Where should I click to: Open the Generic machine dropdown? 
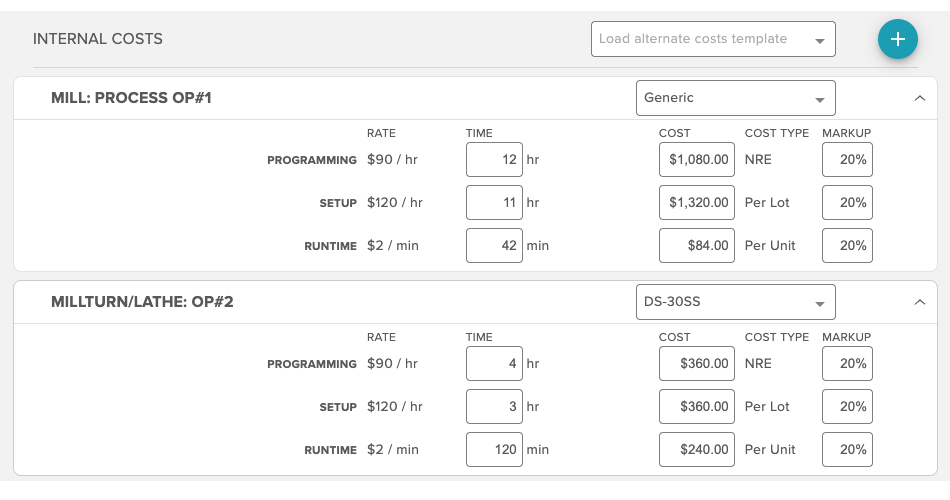point(735,98)
